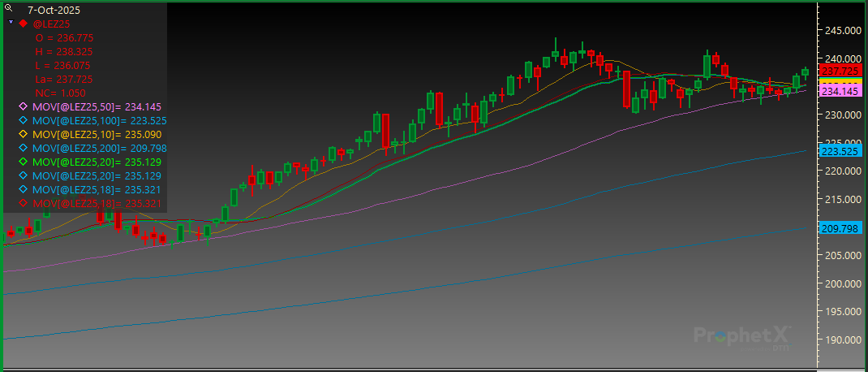Click the pink 234.145 price tag on axis

tap(840, 92)
